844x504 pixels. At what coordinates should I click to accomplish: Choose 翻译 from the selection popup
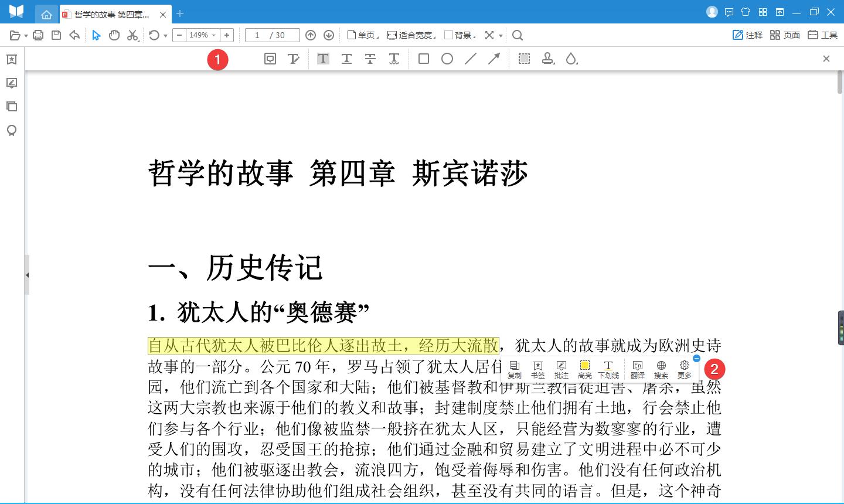point(637,369)
